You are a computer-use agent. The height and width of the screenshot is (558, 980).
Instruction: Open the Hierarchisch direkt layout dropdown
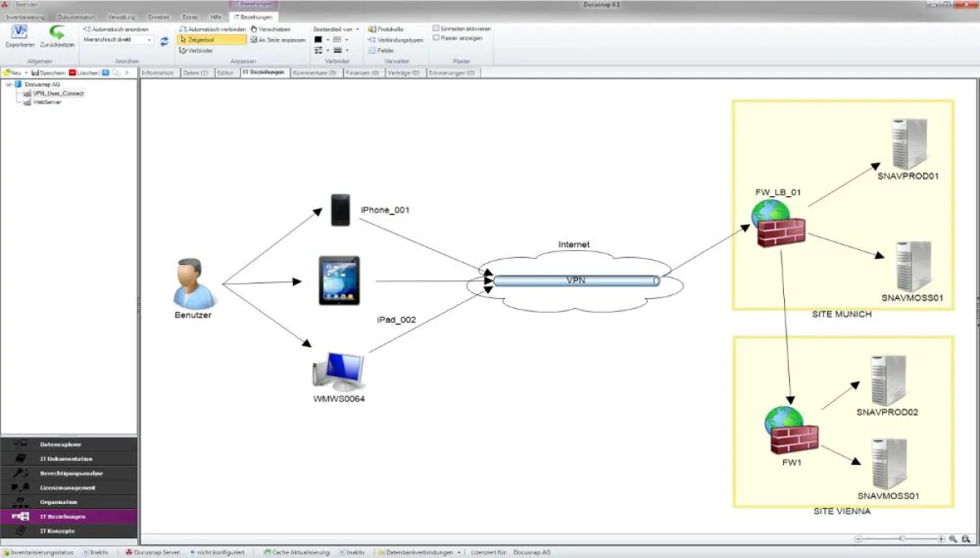coord(118,39)
